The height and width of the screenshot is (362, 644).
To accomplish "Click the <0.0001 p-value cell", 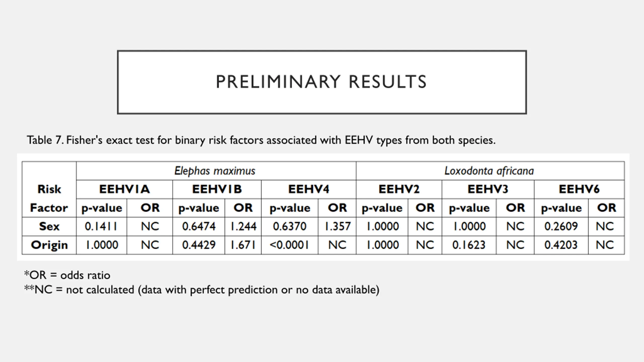I will coord(290,245).
